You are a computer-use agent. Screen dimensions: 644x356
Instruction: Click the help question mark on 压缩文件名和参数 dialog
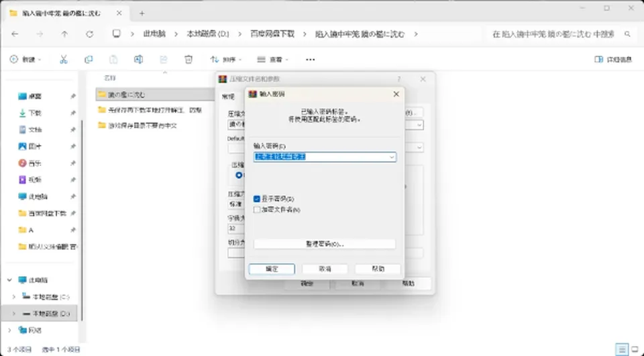pyautogui.click(x=398, y=79)
